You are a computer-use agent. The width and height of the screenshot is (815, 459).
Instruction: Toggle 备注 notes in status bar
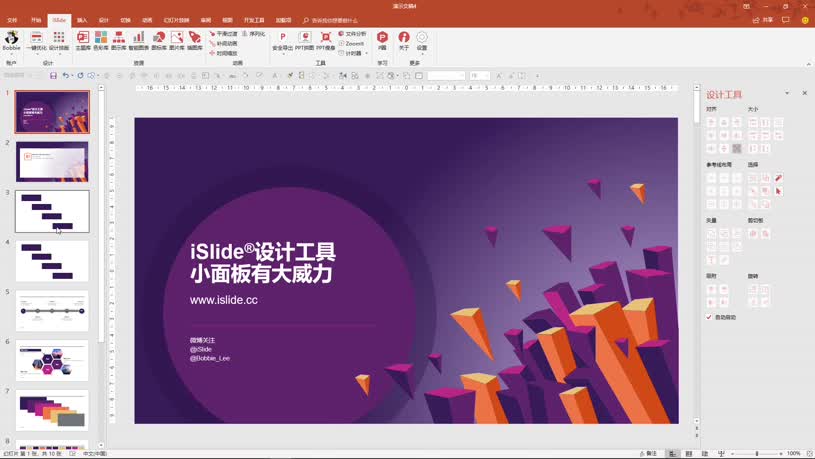click(x=648, y=454)
